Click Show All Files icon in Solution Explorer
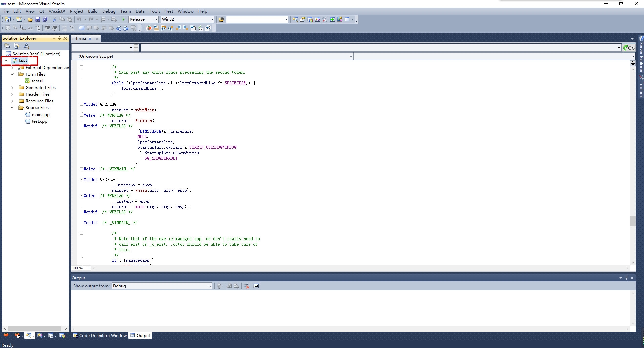The image size is (644, 348). click(x=17, y=46)
